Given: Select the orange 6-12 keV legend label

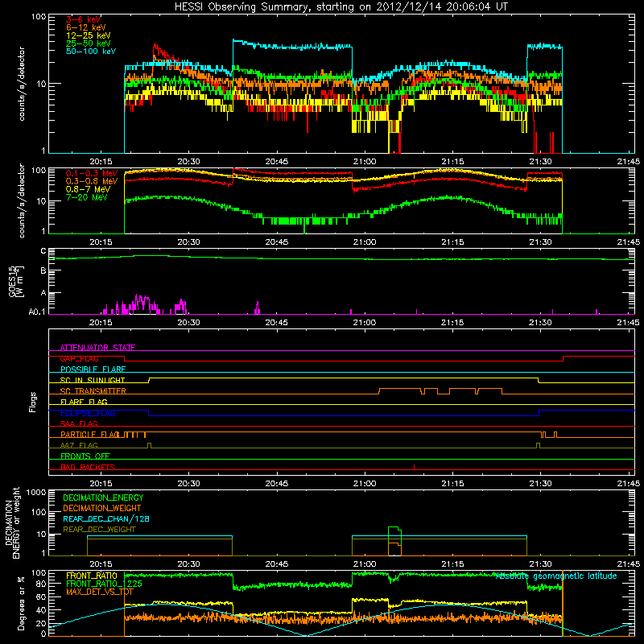Looking at the screenshot, I should [86, 27].
